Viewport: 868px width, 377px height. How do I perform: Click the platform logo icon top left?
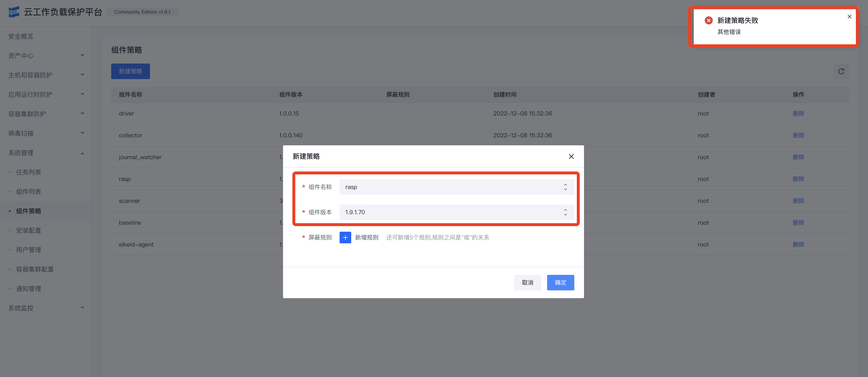(14, 11)
